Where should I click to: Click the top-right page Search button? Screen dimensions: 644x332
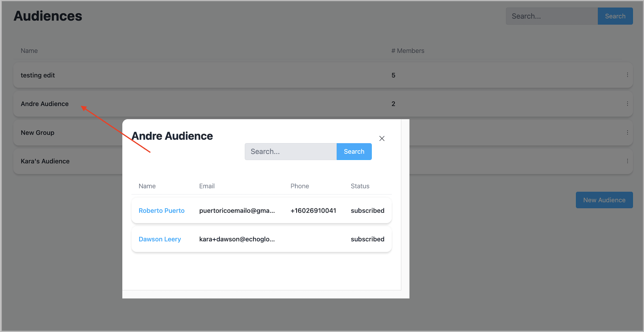(615, 16)
